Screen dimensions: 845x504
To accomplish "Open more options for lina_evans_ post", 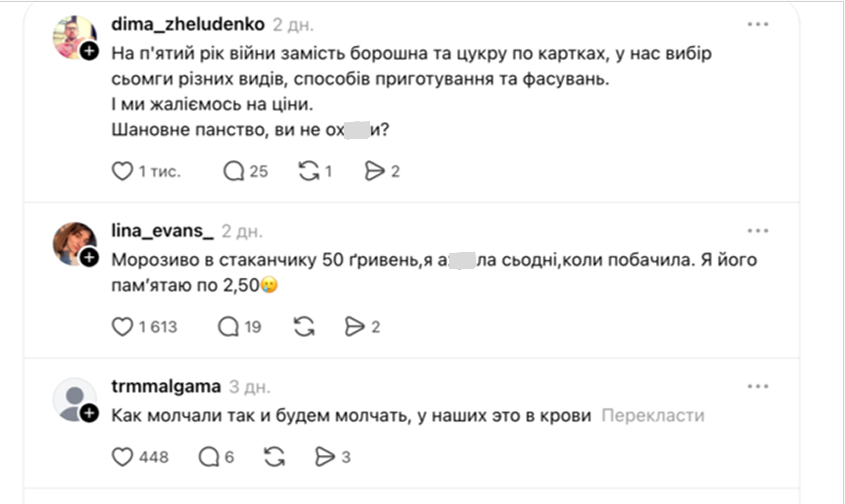I will (758, 231).
